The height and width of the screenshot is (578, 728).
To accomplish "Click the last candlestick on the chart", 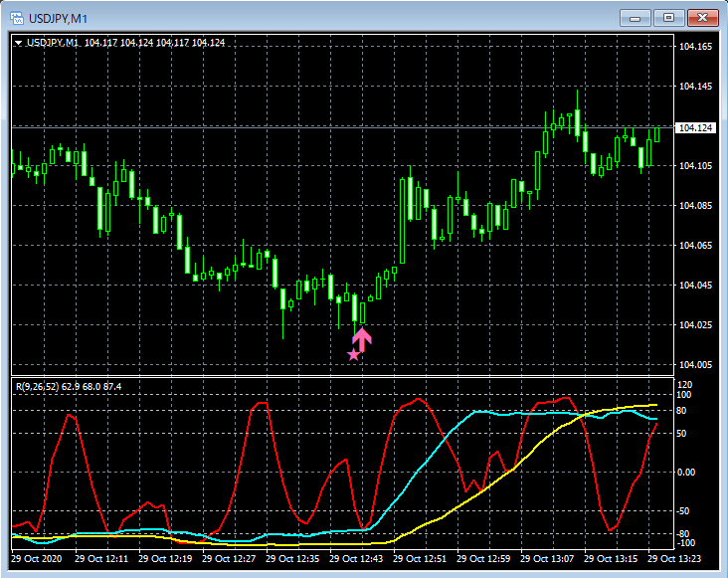I will pos(657,134).
